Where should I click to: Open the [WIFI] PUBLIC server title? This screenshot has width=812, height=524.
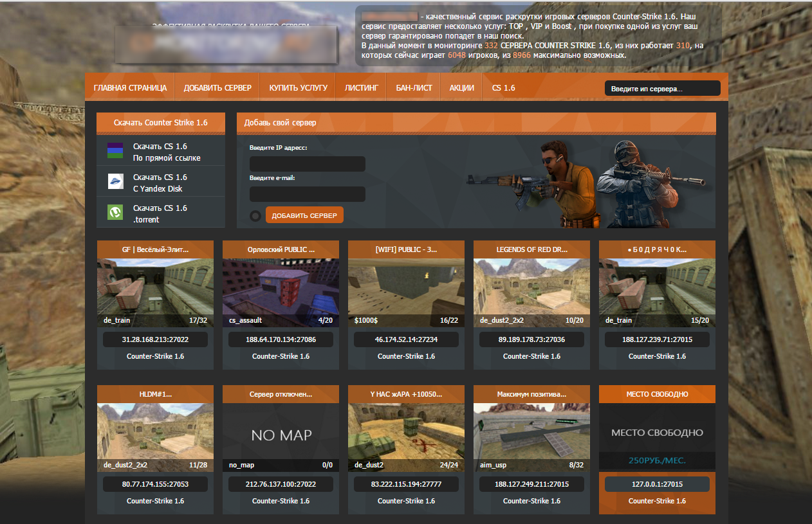pyautogui.click(x=406, y=249)
